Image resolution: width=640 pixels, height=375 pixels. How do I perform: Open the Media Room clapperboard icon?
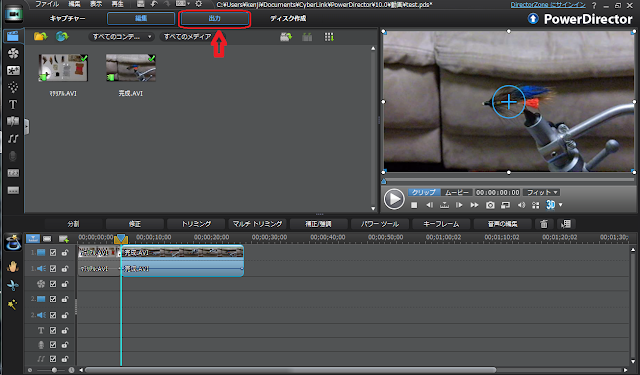pos(13,36)
